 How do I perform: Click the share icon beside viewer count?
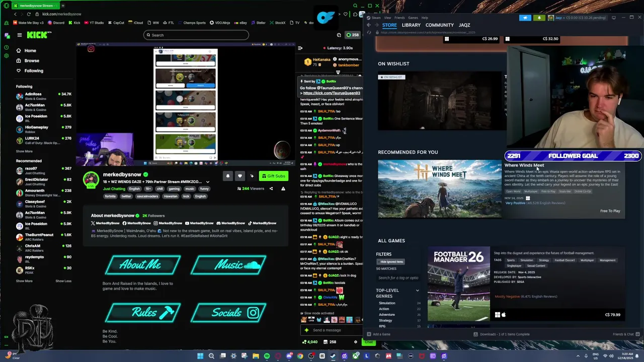271,189
